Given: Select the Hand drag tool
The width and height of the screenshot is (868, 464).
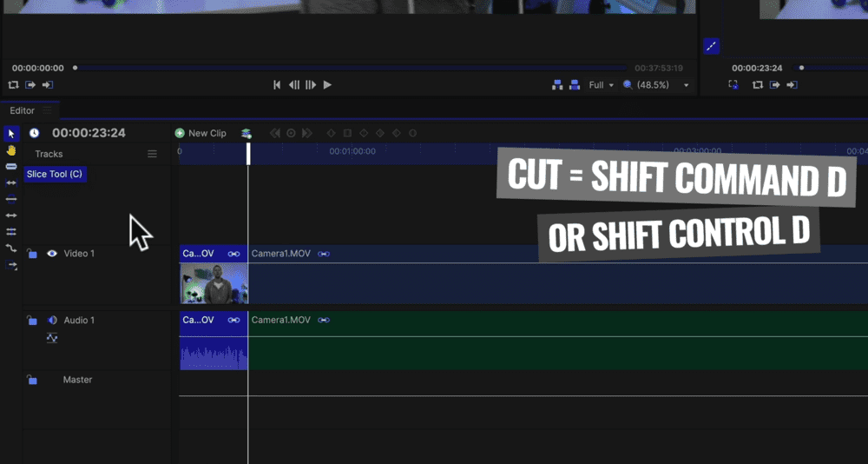Looking at the screenshot, I should tap(11, 151).
